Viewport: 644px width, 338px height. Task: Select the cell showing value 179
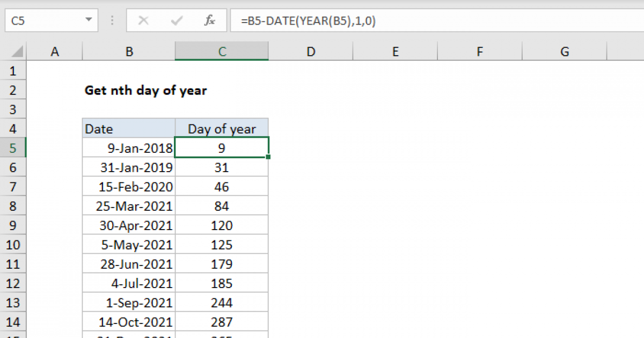click(222, 263)
